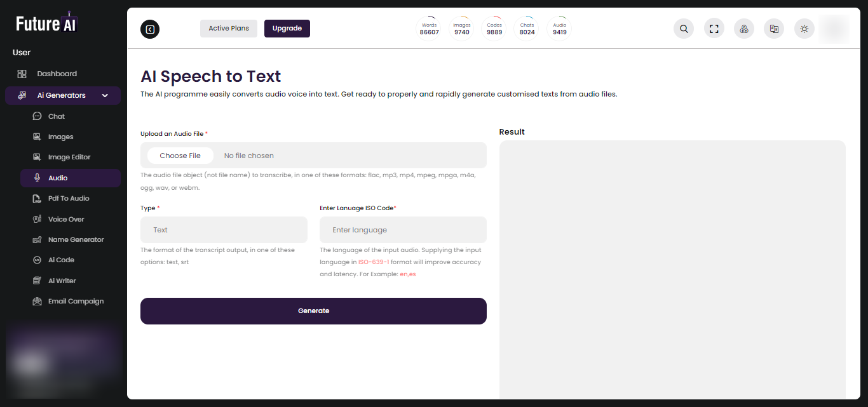
Task: Focus the Enter language input field
Action: pyautogui.click(x=403, y=230)
